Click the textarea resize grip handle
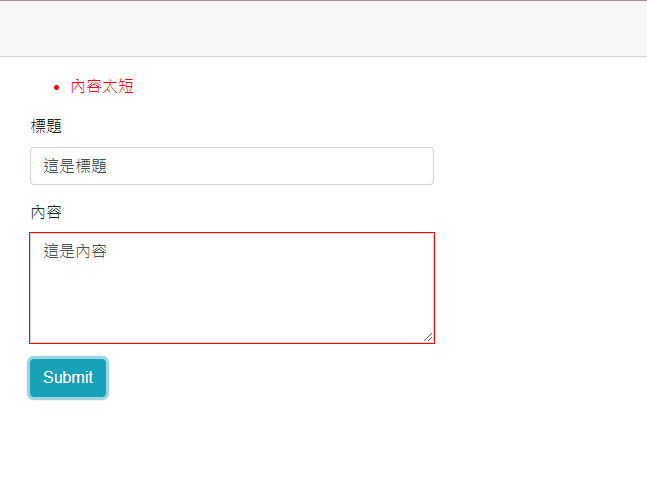The width and height of the screenshot is (647, 495). click(428, 337)
